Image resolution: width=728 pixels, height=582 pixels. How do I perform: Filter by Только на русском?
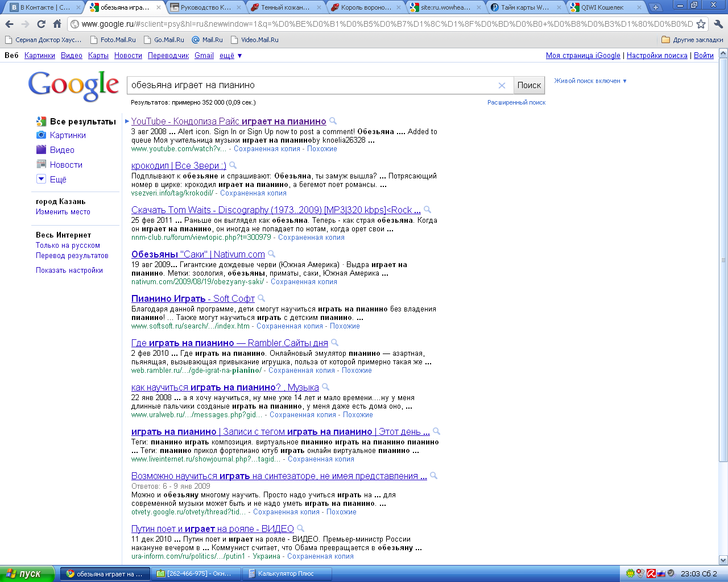[68, 246]
